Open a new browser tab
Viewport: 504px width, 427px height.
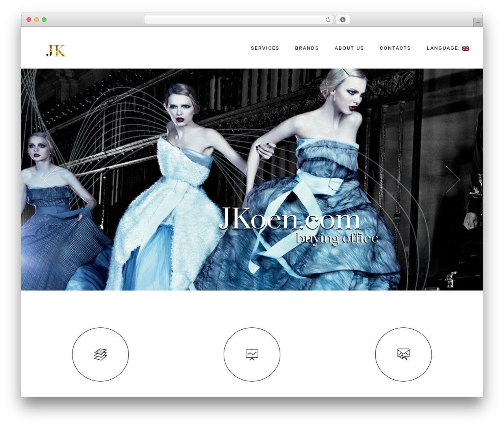tap(478, 22)
